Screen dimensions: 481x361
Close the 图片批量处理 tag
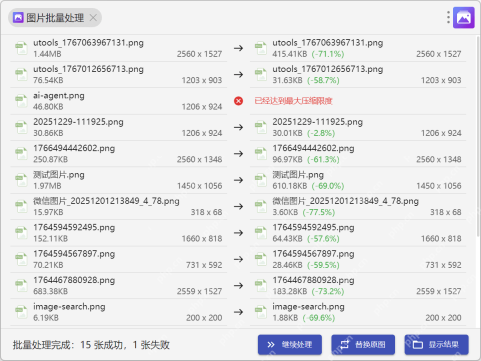coord(93,18)
